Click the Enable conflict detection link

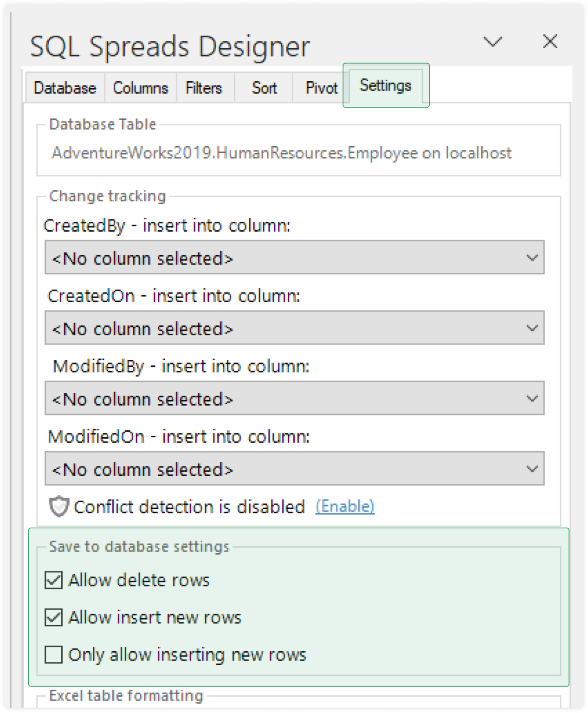point(345,506)
